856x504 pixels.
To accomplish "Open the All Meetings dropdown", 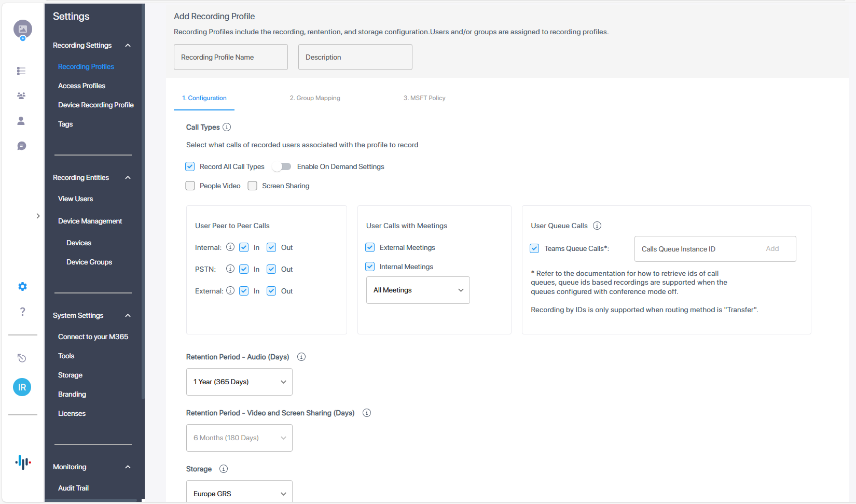I will tap(418, 290).
